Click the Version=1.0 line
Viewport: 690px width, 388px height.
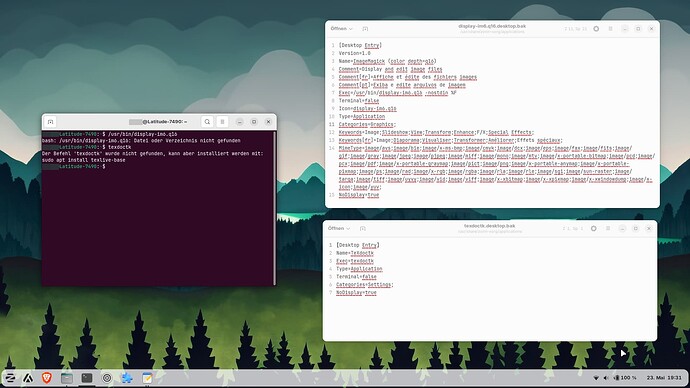coord(355,53)
